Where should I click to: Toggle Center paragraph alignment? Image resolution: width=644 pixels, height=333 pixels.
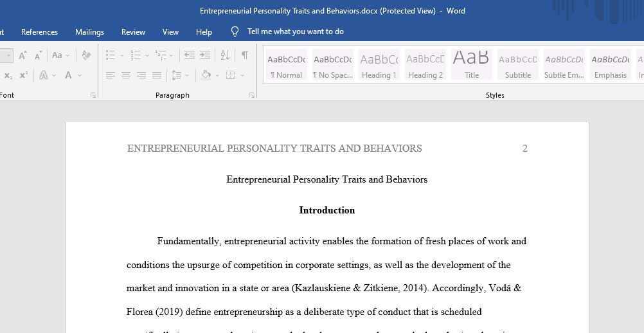click(x=126, y=75)
